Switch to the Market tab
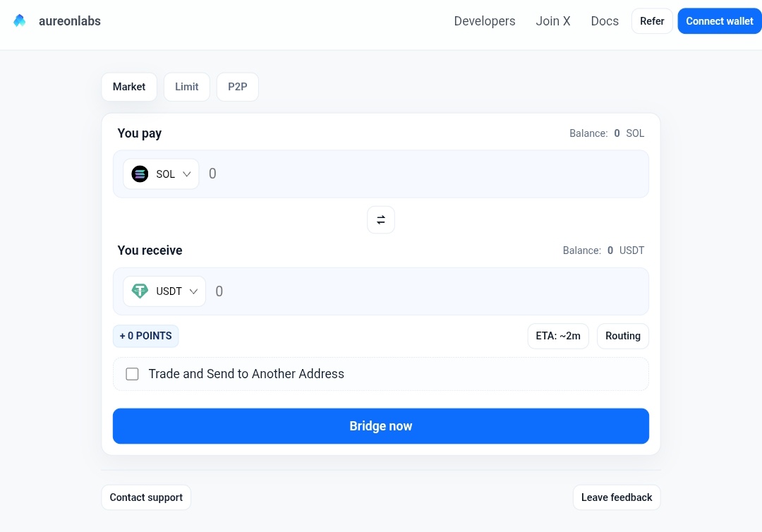This screenshot has width=762, height=532. click(129, 87)
